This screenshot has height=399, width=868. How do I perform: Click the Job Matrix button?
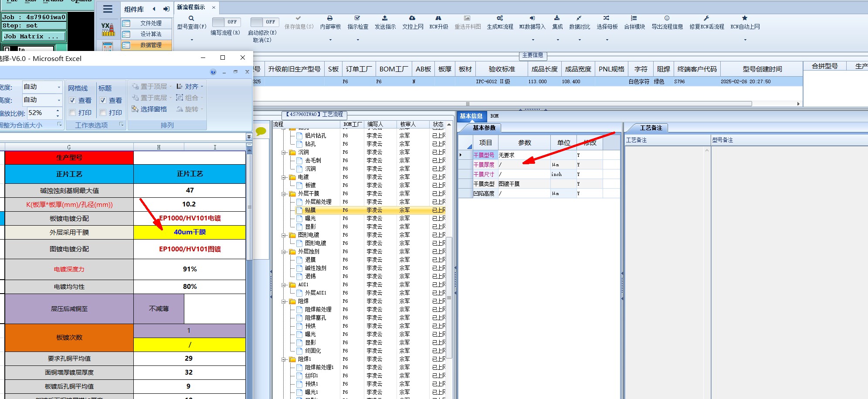(x=34, y=37)
